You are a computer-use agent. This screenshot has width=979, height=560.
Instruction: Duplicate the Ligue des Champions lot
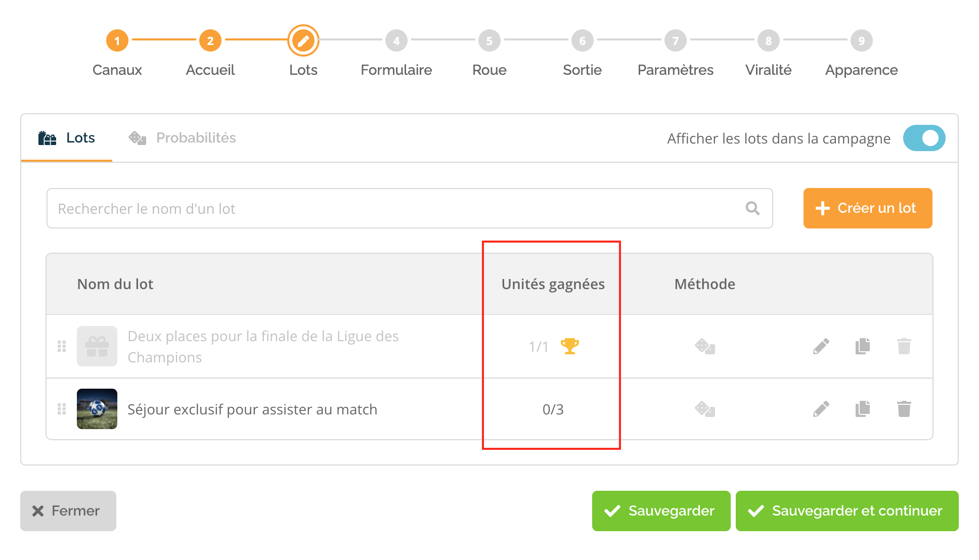pyautogui.click(x=863, y=347)
